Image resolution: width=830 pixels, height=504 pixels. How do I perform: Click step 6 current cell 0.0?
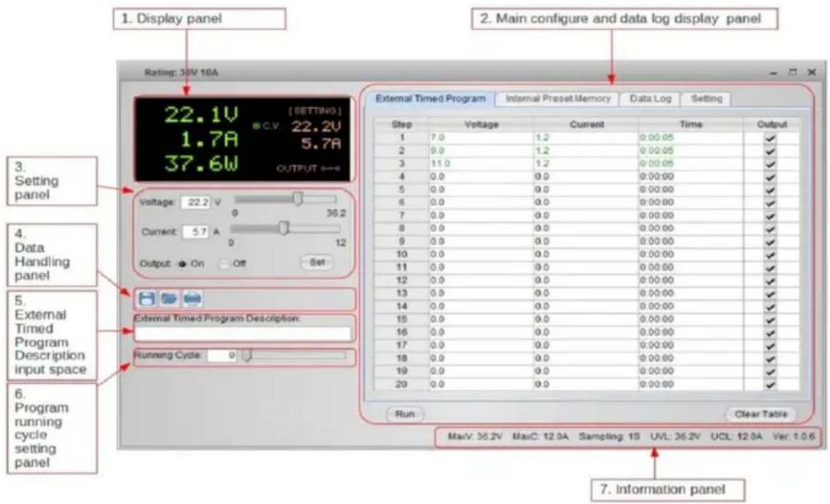tap(586, 202)
